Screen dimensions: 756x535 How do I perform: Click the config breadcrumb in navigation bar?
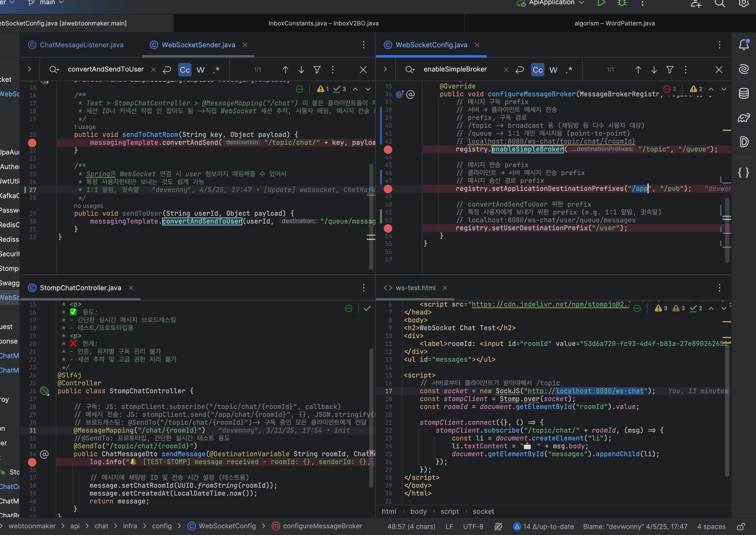tap(162, 526)
